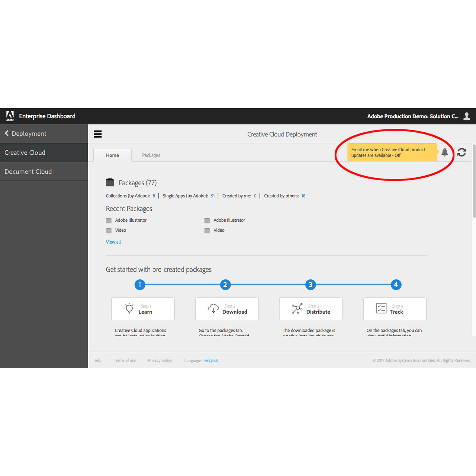
Task: Click the vertical scrollbar on the right
Action: coord(474,182)
